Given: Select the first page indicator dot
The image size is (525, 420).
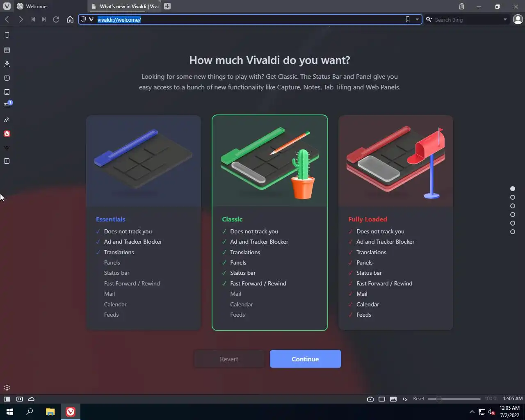Looking at the screenshot, I should (513, 189).
